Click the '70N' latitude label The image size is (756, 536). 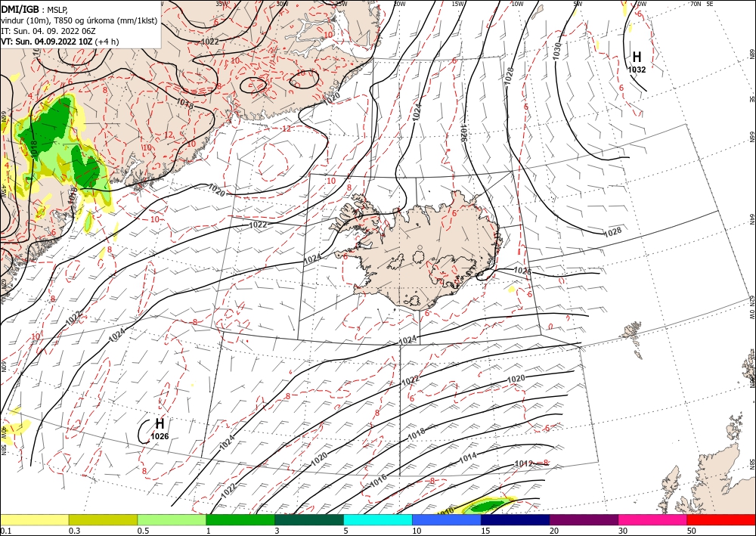696,4
